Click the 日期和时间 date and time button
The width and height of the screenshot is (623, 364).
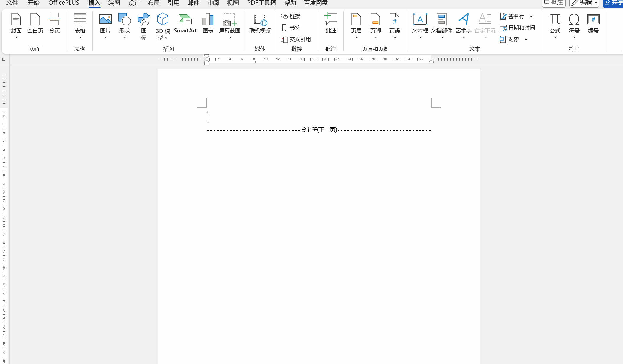[x=517, y=28]
